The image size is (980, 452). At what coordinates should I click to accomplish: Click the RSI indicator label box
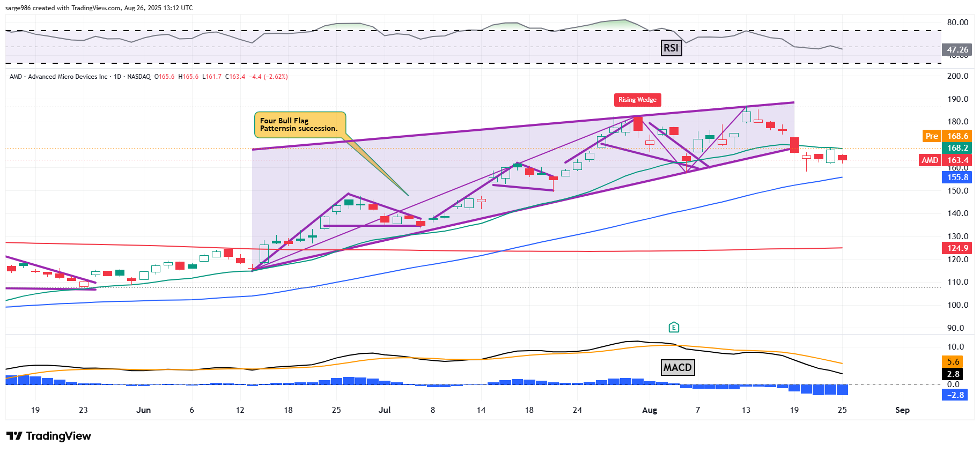[671, 48]
